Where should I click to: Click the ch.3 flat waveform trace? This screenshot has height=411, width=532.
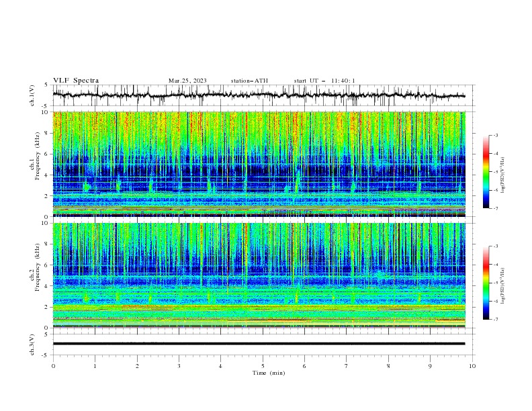pos(259,344)
